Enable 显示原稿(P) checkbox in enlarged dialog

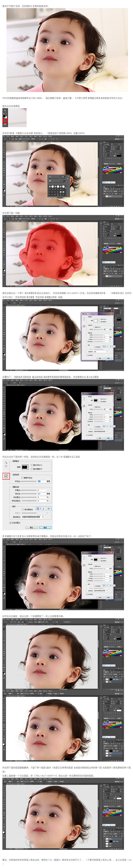click(32, 469)
